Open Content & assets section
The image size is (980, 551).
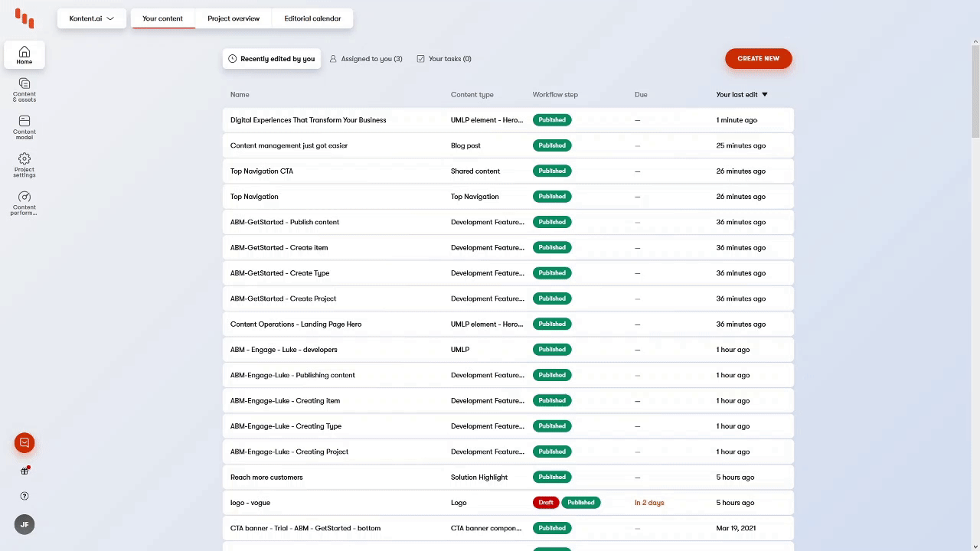coord(24,90)
